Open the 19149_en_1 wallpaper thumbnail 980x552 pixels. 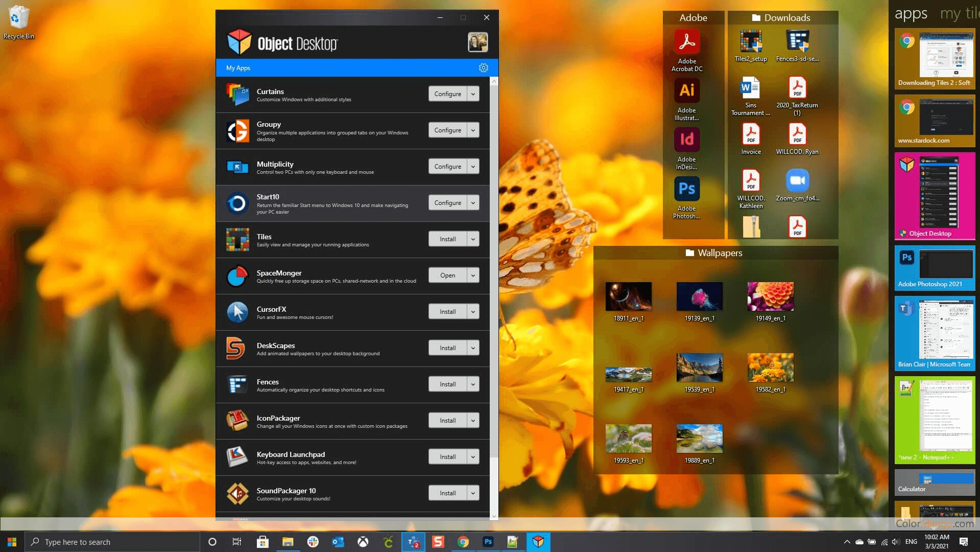click(x=770, y=297)
